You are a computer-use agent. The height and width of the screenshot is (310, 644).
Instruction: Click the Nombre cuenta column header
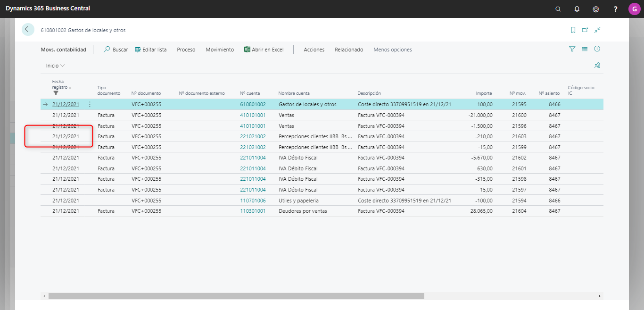pyautogui.click(x=294, y=93)
